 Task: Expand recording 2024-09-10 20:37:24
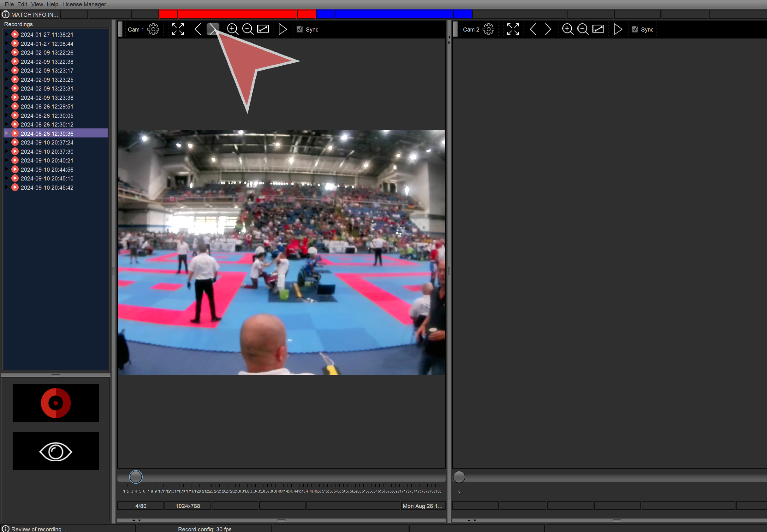pos(7,142)
